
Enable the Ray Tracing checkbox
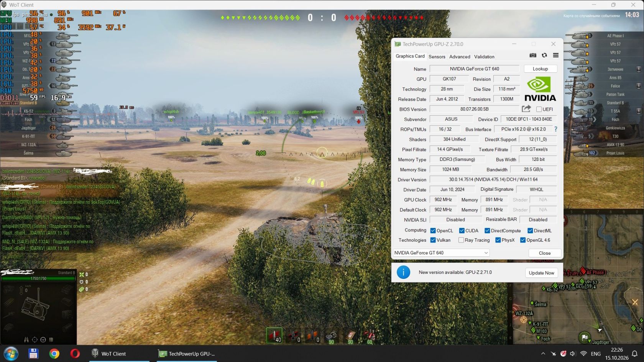[461, 240]
